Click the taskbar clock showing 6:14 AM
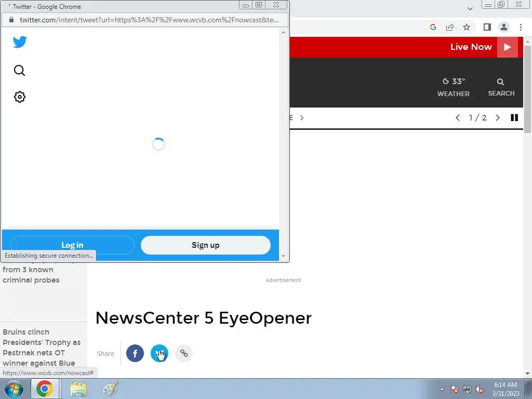Viewport: 532px width, 399px height. click(506, 389)
